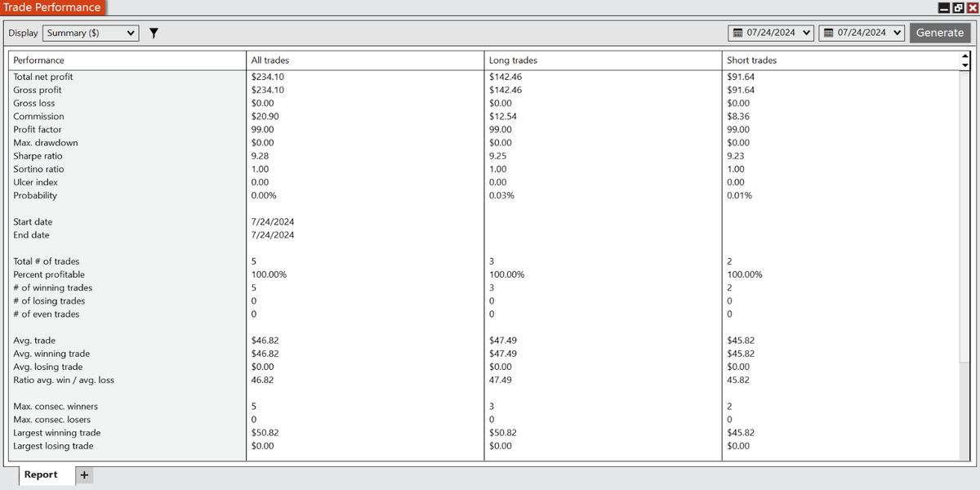980x490 pixels.
Task: Expand the end date dropdown arrow
Action: (x=898, y=33)
